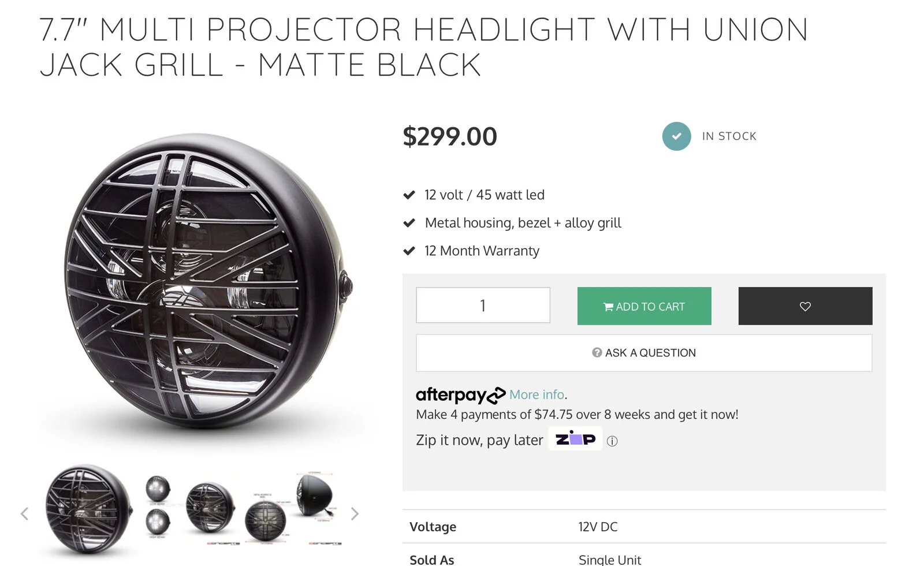Click the teal In Stock checkmark icon

[676, 136]
